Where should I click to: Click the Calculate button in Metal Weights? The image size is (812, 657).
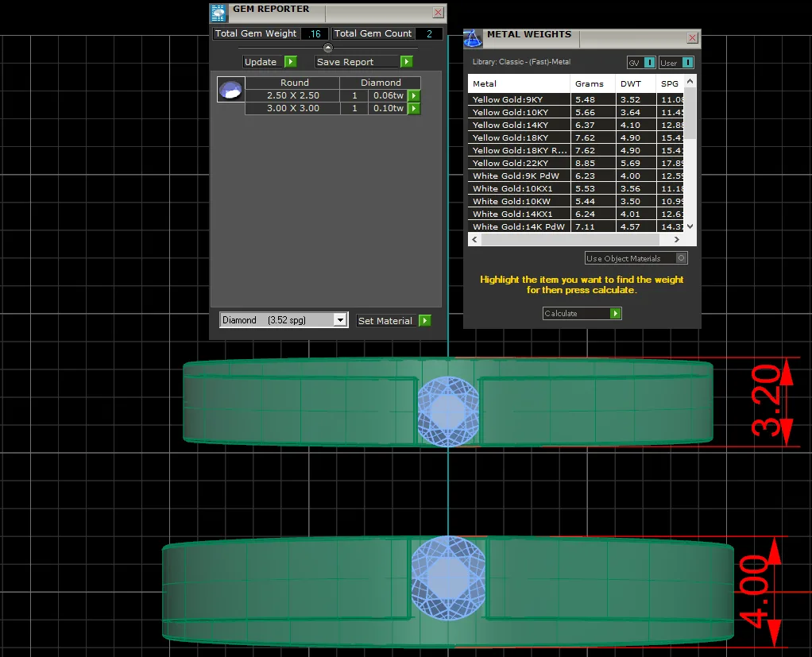582,313
